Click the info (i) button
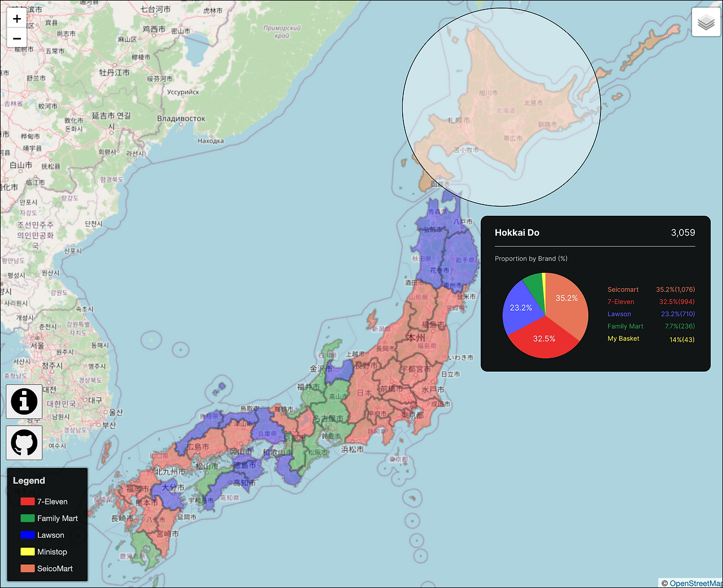Image resolution: width=723 pixels, height=588 pixels. (24, 402)
